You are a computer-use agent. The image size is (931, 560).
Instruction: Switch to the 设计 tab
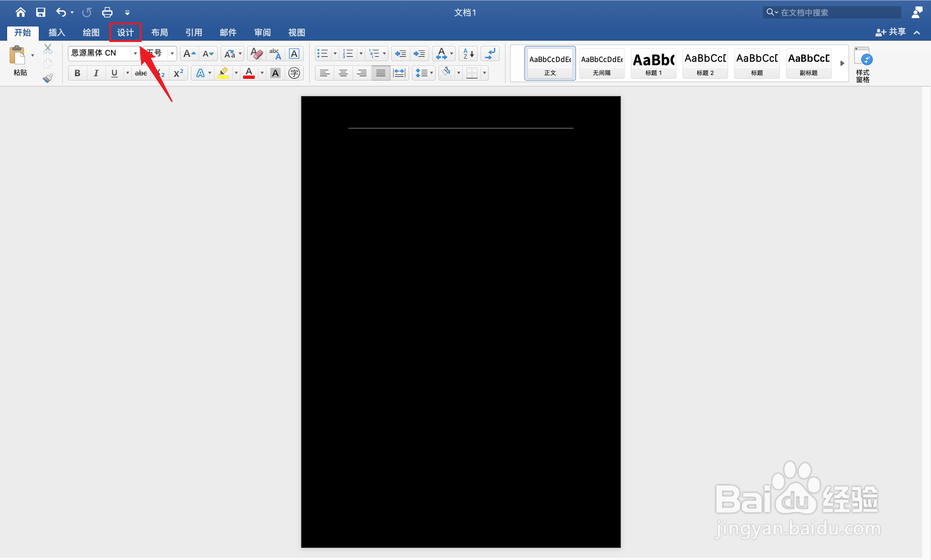(x=125, y=32)
